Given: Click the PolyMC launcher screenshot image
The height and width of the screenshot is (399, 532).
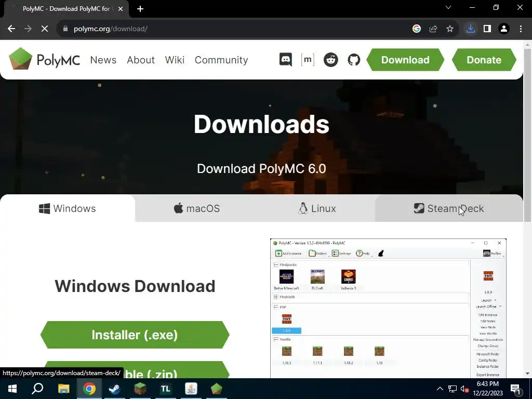Looking at the screenshot, I should tap(388, 308).
